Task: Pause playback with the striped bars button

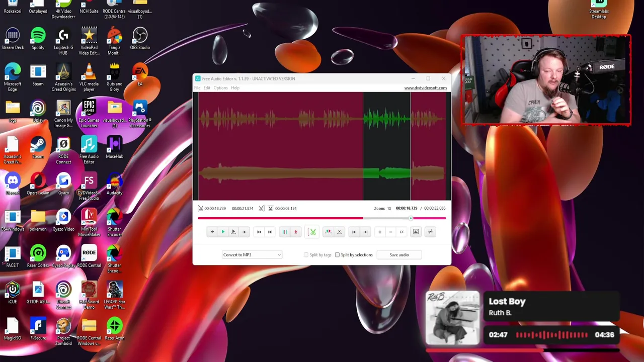Action: (x=284, y=232)
